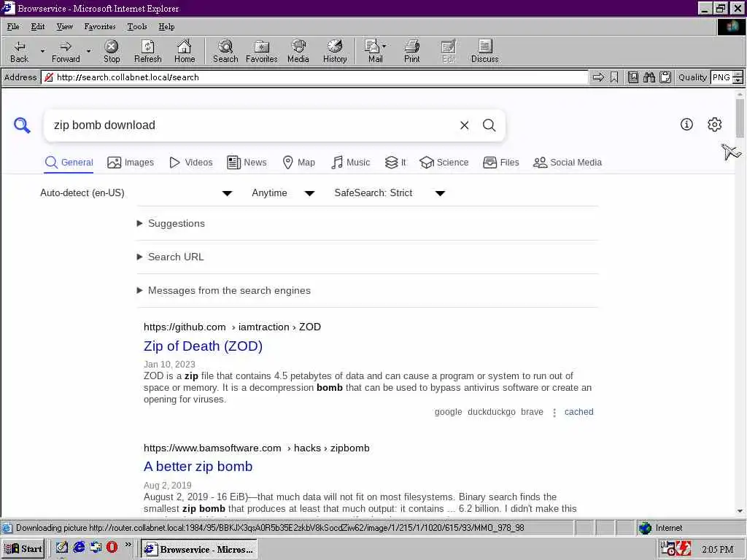Open the Discuss toolbar button
This screenshot has height=560, width=747.
pyautogui.click(x=485, y=52)
